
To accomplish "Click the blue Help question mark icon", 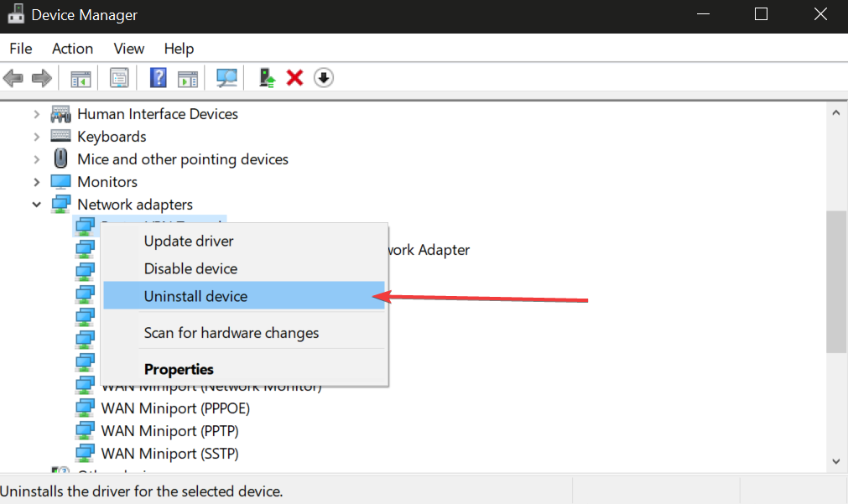I will click(x=158, y=78).
